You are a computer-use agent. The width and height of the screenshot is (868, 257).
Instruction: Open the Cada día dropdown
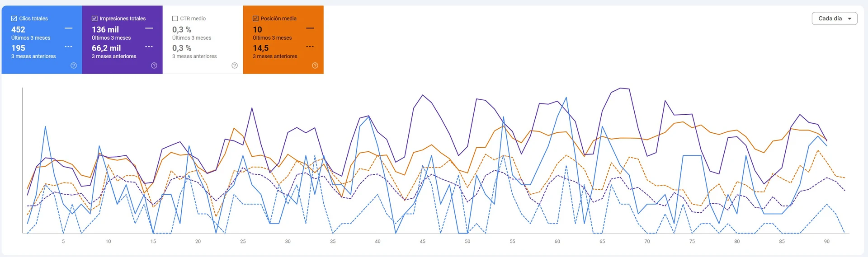pos(830,19)
